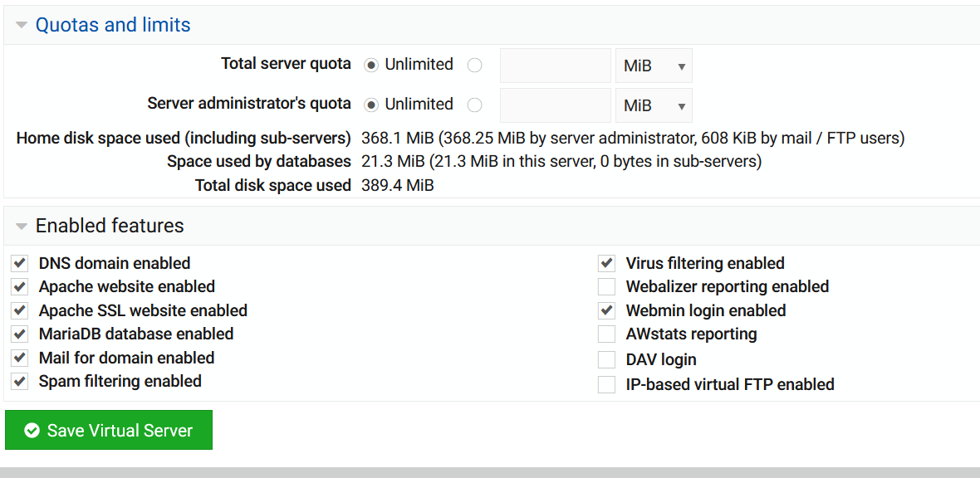Enable AWstats reporting

pos(606,334)
